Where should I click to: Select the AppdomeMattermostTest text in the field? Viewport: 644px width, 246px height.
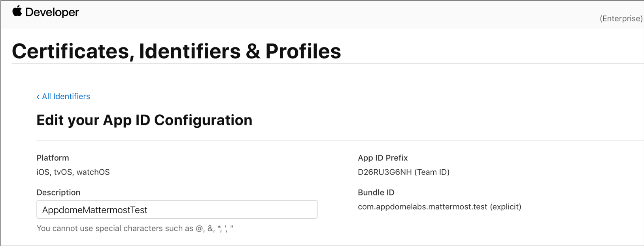tap(95, 210)
